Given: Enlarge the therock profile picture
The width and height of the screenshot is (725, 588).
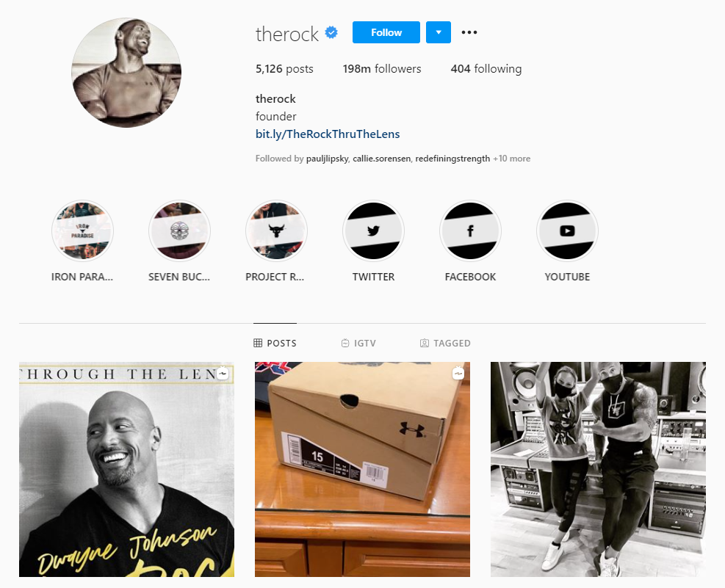Looking at the screenshot, I should click(x=126, y=73).
